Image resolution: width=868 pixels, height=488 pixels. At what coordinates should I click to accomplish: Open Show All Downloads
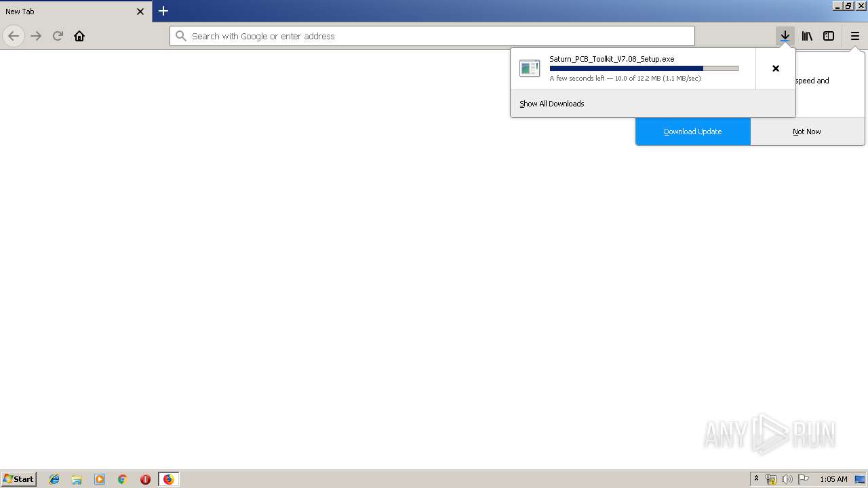click(x=551, y=104)
